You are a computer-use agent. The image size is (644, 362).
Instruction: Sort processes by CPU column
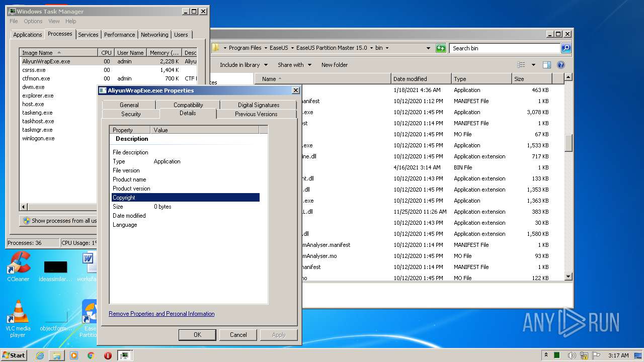coord(106,53)
